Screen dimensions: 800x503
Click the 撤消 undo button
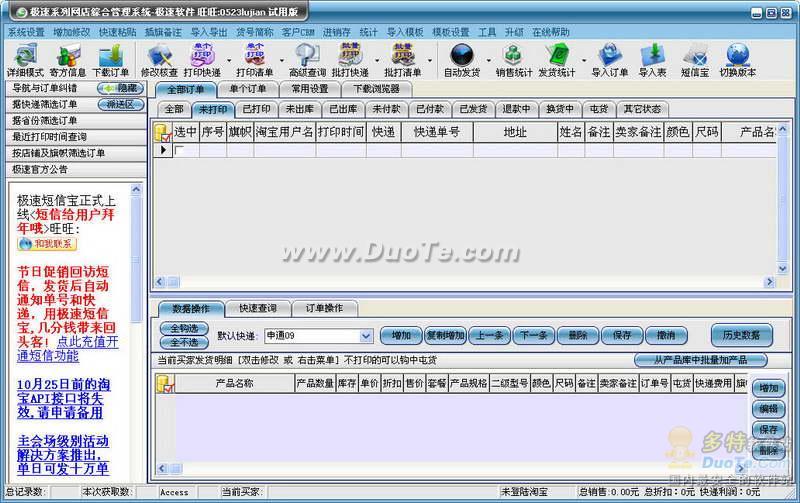(666, 335)
